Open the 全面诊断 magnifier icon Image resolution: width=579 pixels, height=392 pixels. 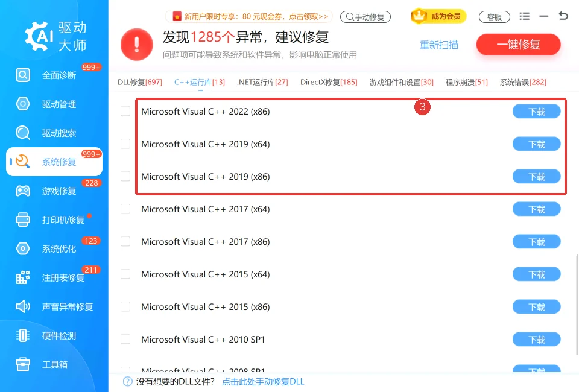[x=23, y=75]
